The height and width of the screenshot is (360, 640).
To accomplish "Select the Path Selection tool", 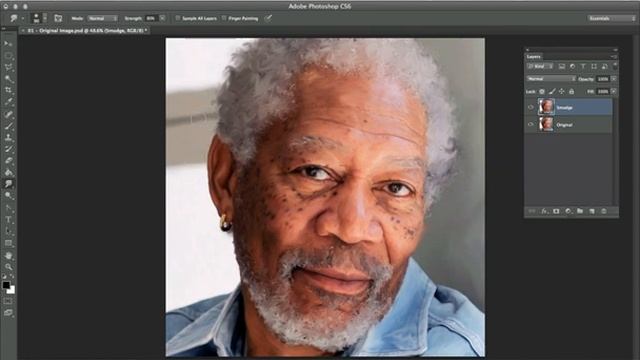I will click(x=8, y=231).
